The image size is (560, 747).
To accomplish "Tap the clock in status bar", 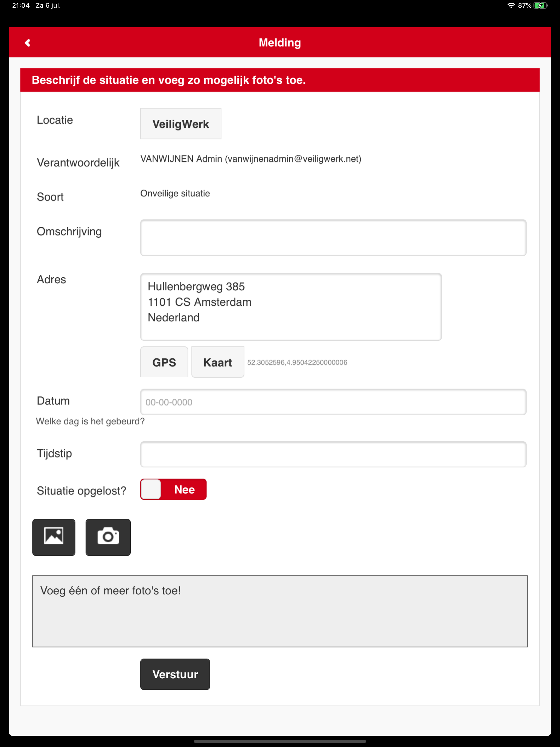I will pos(21,5).
